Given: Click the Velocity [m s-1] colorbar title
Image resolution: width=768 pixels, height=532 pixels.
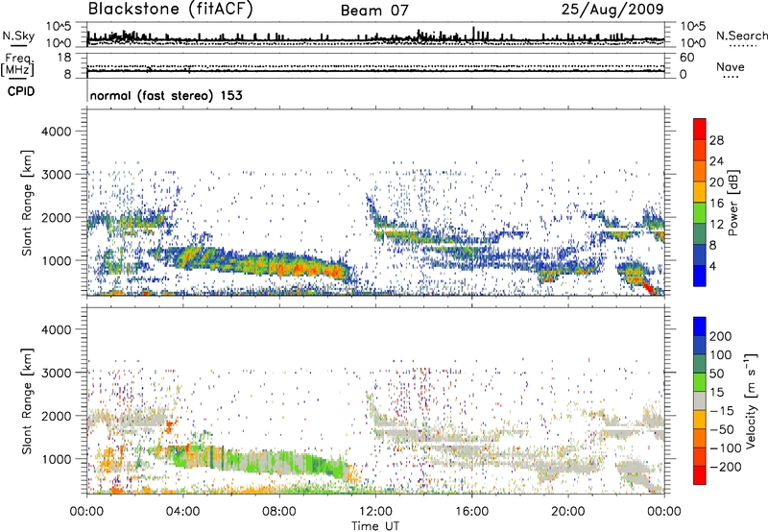Looking at the screenshot, I should click(751, 400).
